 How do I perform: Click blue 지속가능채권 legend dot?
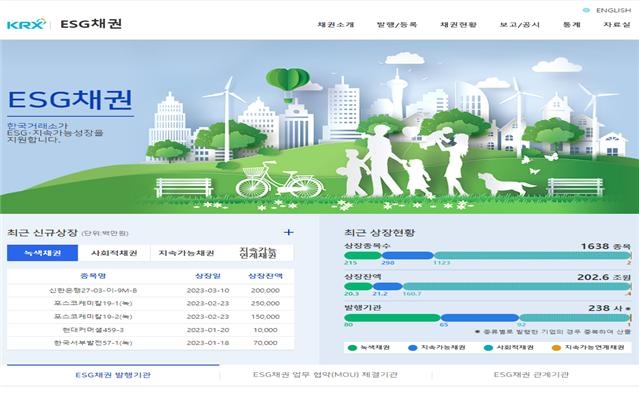pos(413,348)
